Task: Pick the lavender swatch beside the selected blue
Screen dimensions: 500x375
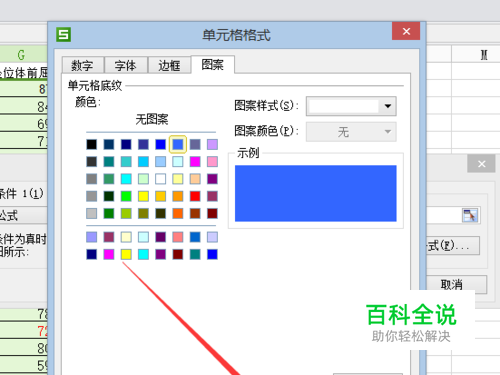Action: tap(212, 144)
